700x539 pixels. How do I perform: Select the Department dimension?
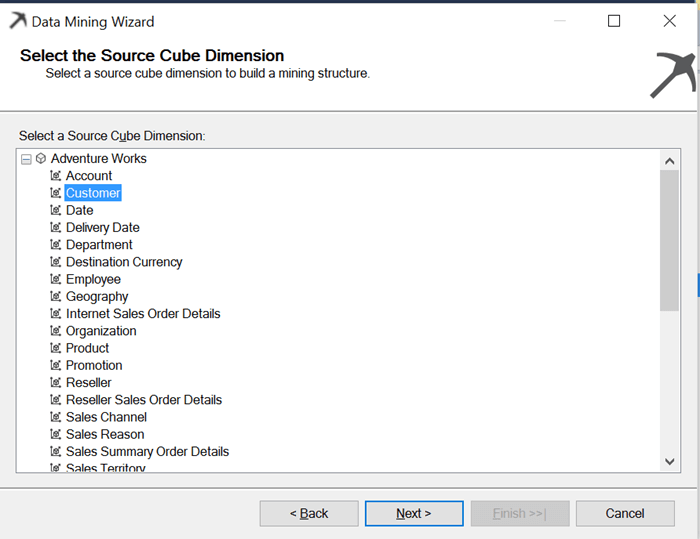click(x=99, y=245)
